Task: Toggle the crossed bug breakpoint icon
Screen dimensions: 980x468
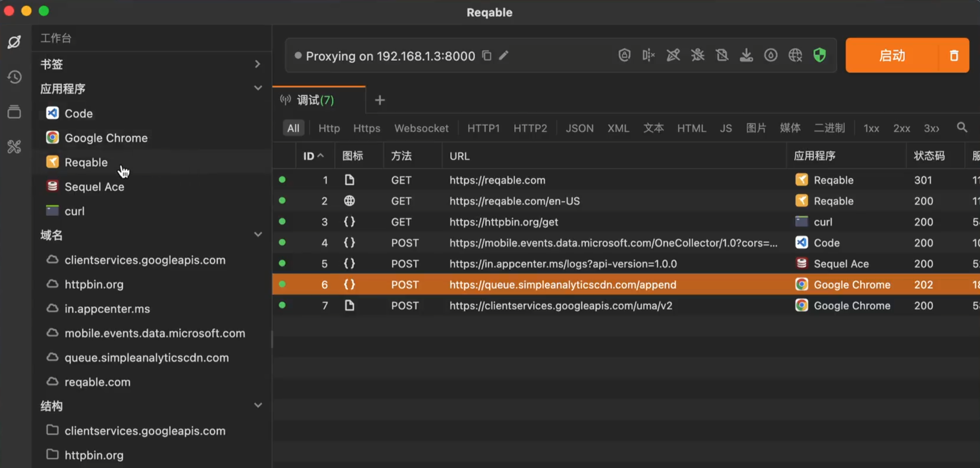Action: pyautogui.click(x=698, y=55)
